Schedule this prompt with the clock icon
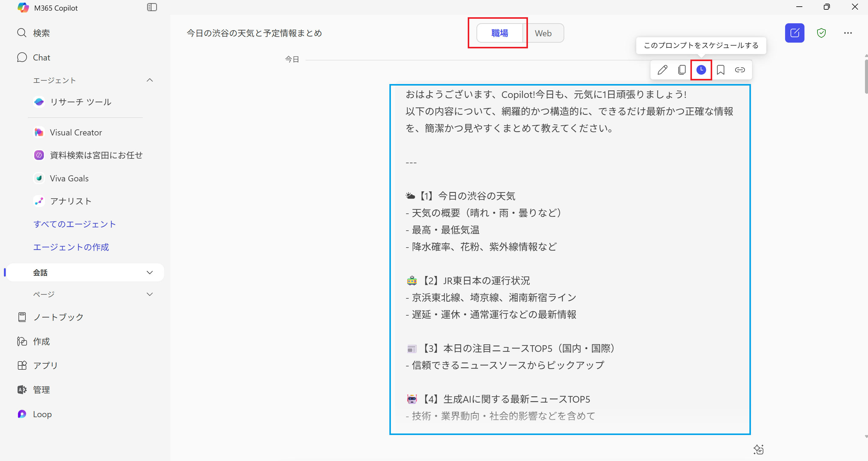This screenshot has width=868, height=461. pyautogui.click(x=701, y=70)
